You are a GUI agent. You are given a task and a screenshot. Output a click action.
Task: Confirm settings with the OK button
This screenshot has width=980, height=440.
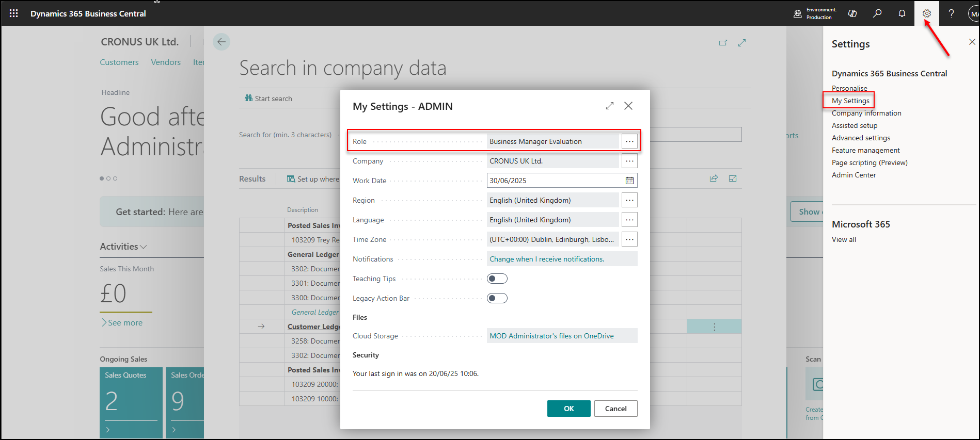pyautogui.click(x=568, y=409)
